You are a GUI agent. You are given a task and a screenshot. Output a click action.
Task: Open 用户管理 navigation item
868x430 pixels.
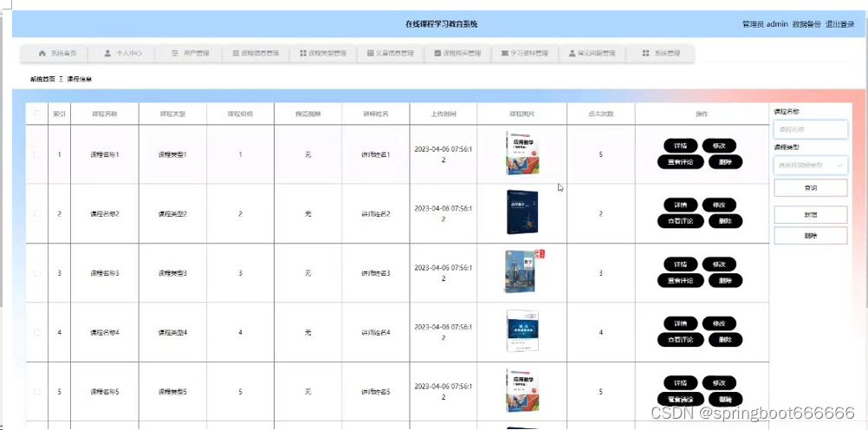pyautogui.click(x=190, y=54)
